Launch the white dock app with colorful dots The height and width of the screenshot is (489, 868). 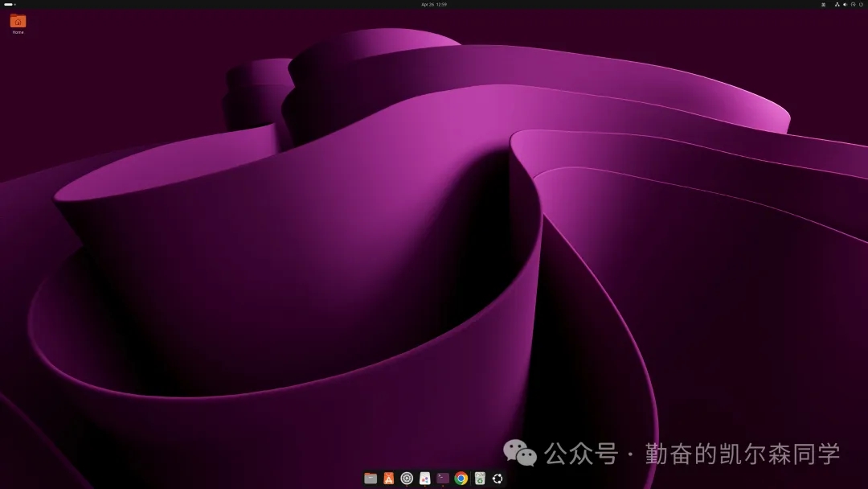(424, 477)
